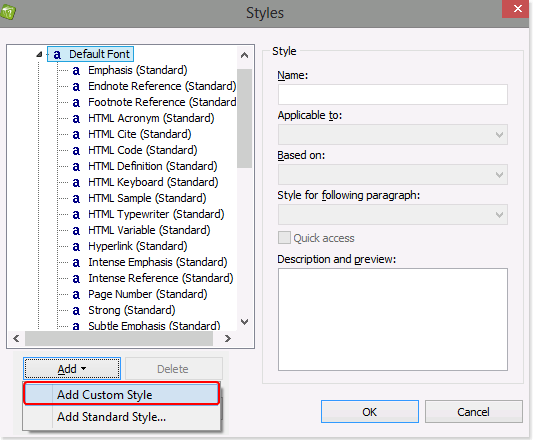Click the application icon in title bar
533x441 pixels.
(x=8, y=13)
